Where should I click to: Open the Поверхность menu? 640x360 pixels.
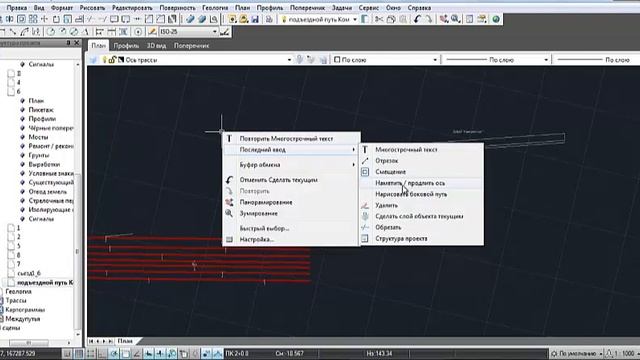[x=177, y=8]
